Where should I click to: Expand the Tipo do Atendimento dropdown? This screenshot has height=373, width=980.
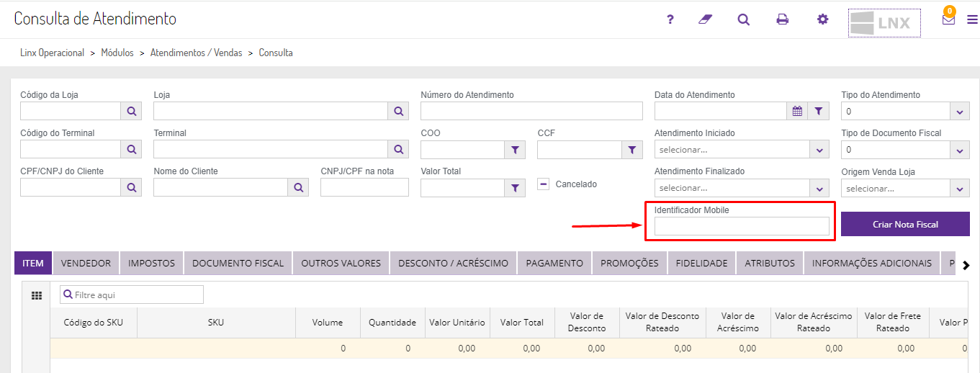[x=960, y=112]
